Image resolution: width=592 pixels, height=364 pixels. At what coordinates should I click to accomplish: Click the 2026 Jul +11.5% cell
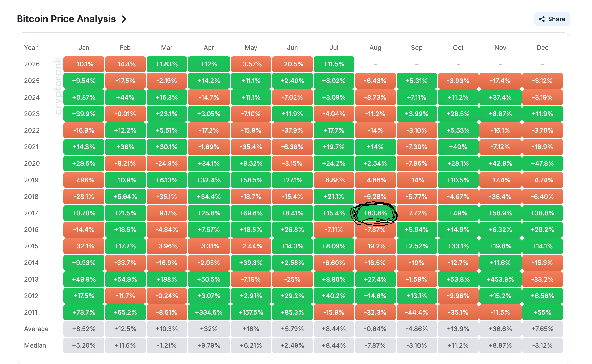click(x=334, y=64)
